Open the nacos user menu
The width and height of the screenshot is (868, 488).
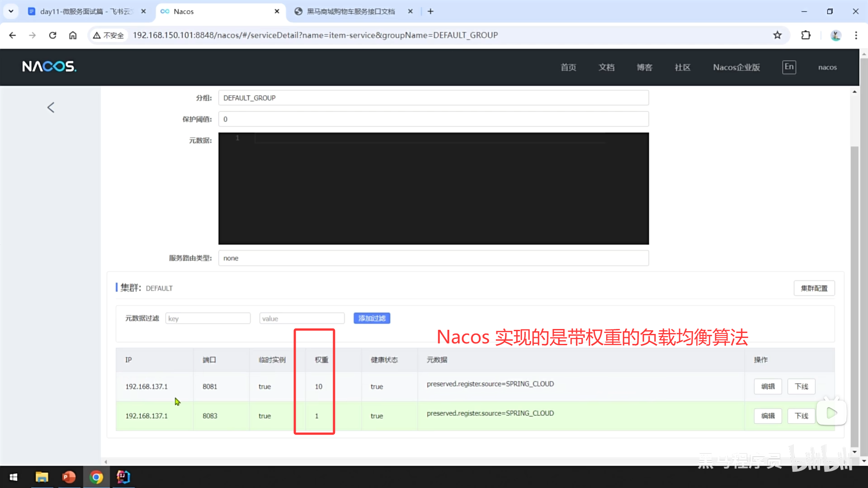827,67
